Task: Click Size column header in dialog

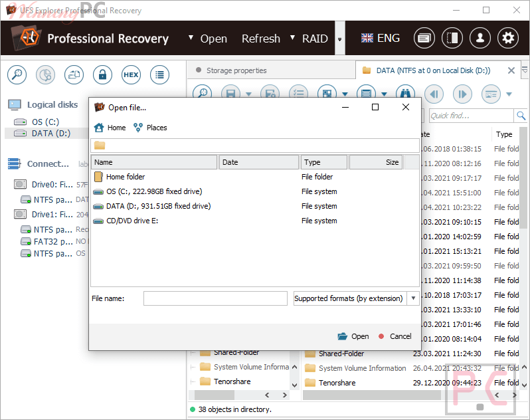Action: 376,162
